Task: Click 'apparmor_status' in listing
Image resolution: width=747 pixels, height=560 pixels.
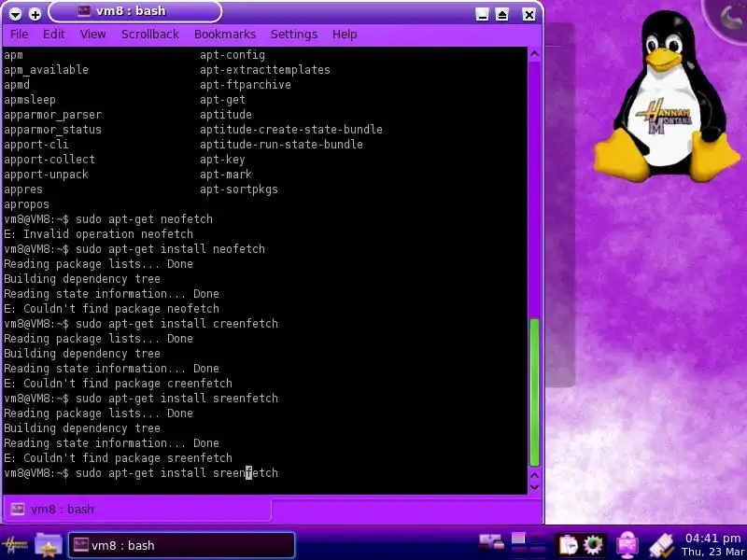Action: click(53, 130)
